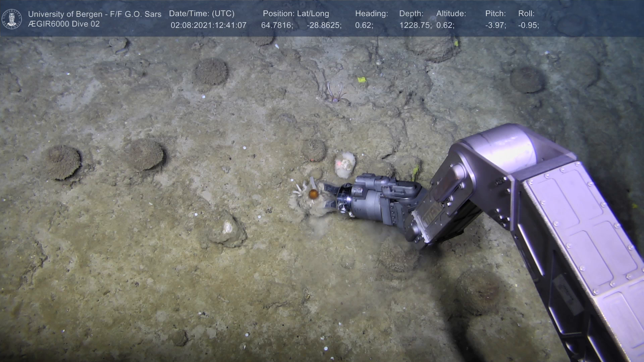
Task: Select the timestamp 02:08:2021:12:41:07 value
Action: pos(208,25)
